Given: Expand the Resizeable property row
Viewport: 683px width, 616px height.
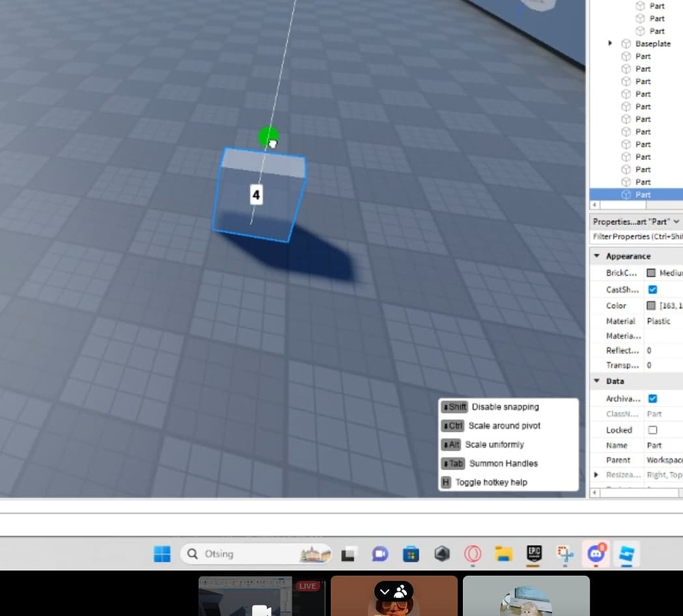Looking at the screenshot, I should [597, 475].
